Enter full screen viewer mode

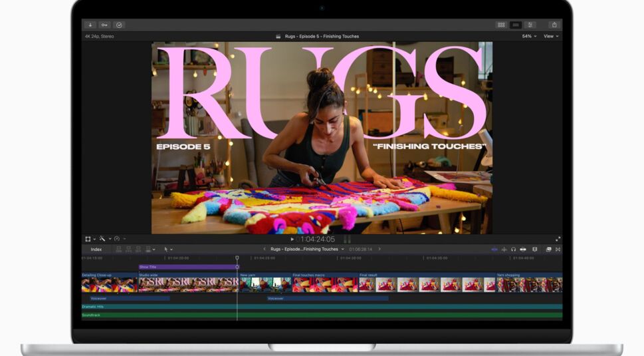(x=558, y=239)
